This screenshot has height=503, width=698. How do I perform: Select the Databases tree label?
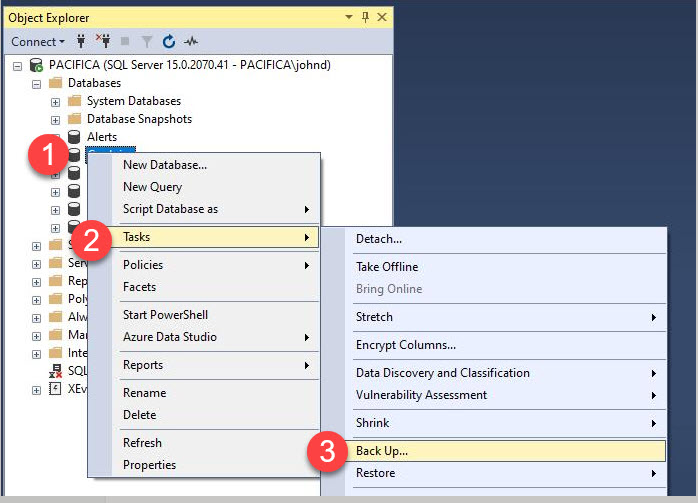[x=94, y=83]
